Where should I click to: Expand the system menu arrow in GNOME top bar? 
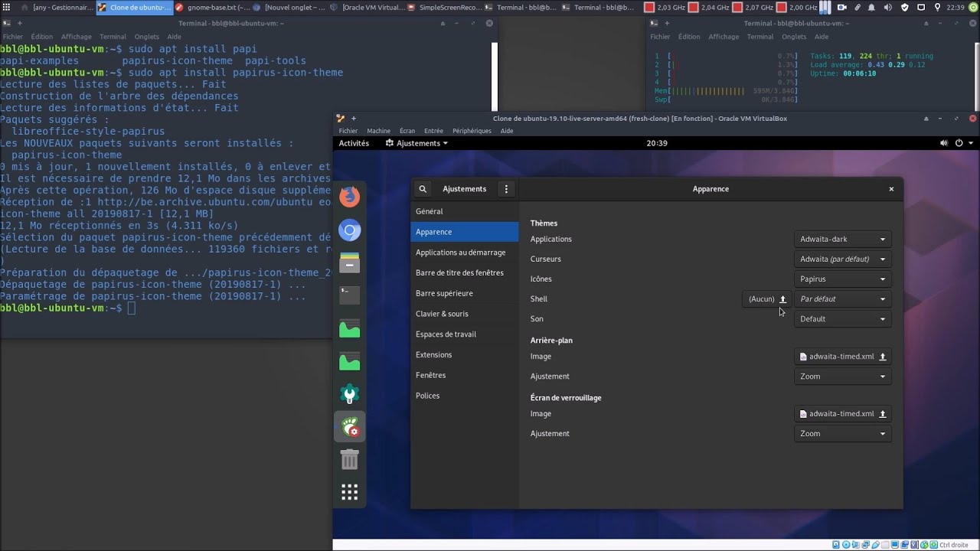coord(971,143)
